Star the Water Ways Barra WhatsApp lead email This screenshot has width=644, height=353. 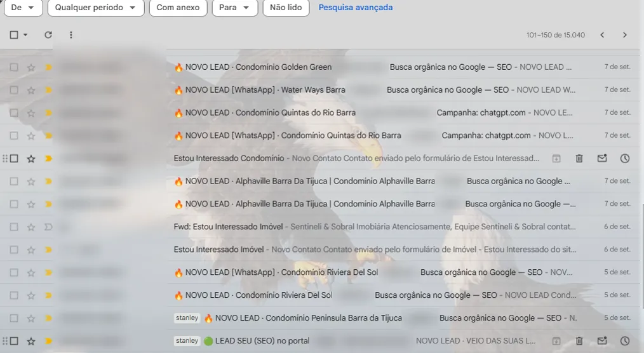pos(31,90)
